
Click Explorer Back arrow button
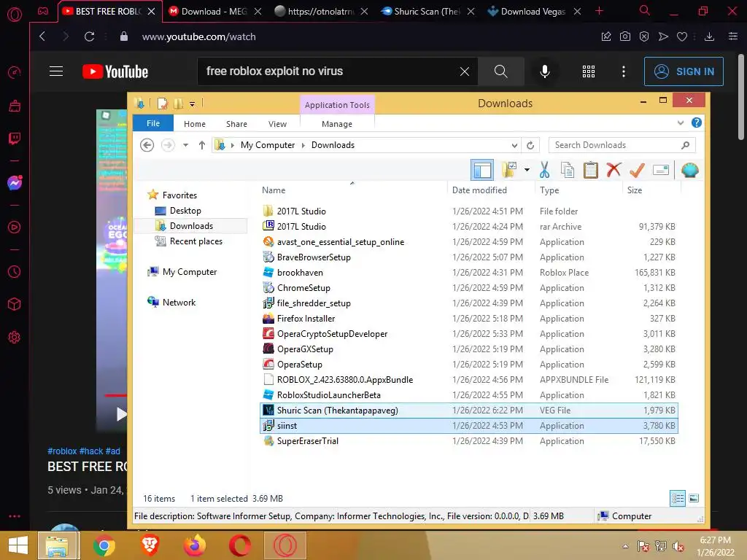147,145
